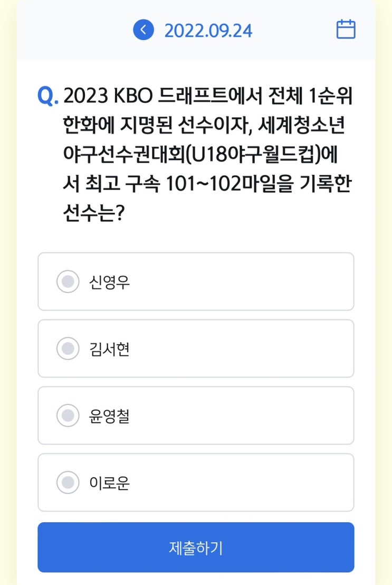Tap the 윤영철 answer name text
392x585 pixels.
pos(109,416)
